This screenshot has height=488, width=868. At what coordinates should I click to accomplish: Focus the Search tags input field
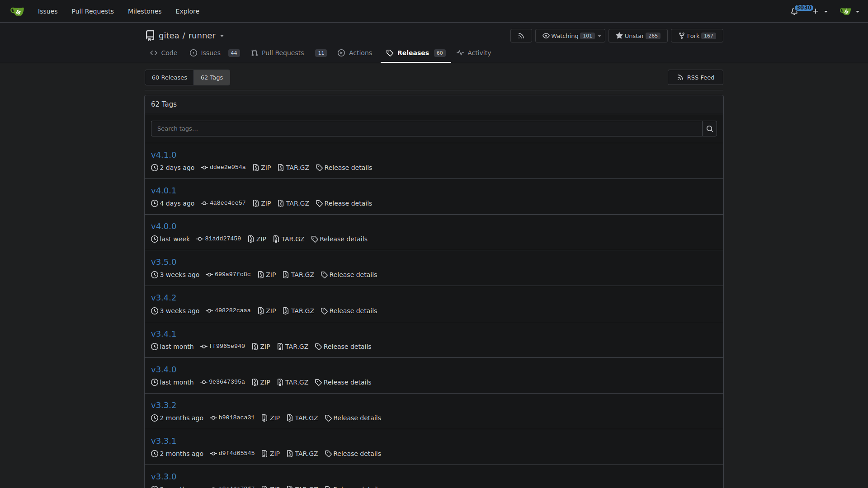click(x=426, y=129)
